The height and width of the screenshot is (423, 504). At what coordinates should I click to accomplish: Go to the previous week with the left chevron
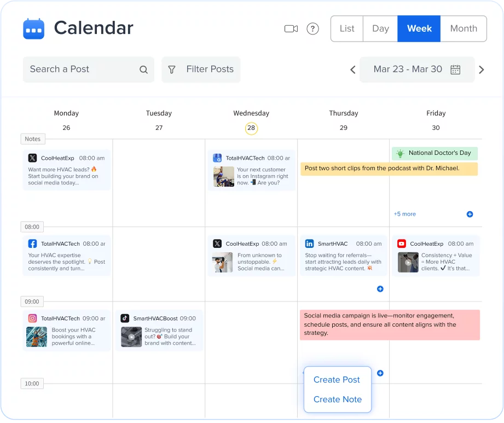(x=353, y=69)
